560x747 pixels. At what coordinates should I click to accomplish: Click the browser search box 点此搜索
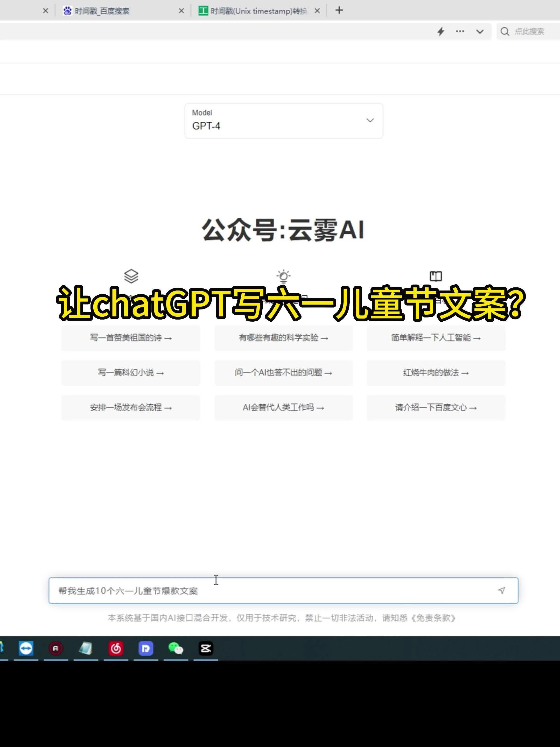(x=529, y=31)
